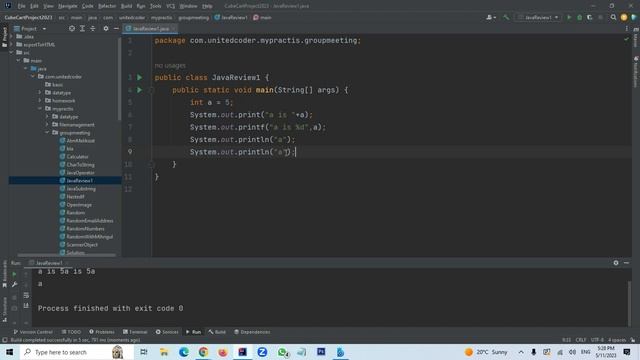
Task: Open Zoom from the taskbar
Action: 262,352
